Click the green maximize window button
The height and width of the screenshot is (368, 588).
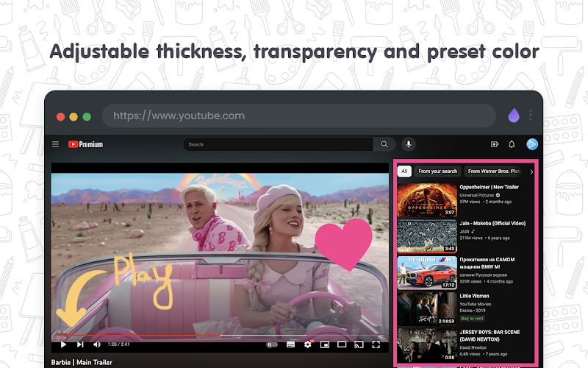point(87,117)
